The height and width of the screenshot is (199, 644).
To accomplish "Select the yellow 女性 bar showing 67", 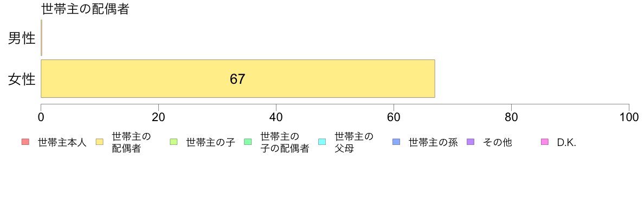I will pos(238,78).
